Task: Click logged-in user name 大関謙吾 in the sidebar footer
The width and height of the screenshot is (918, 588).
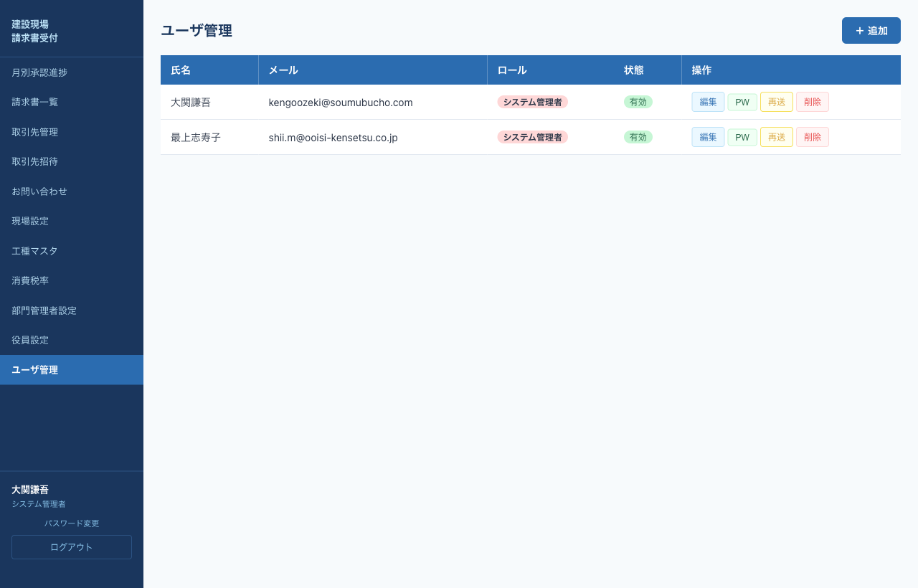Action: tap(30, 490)
